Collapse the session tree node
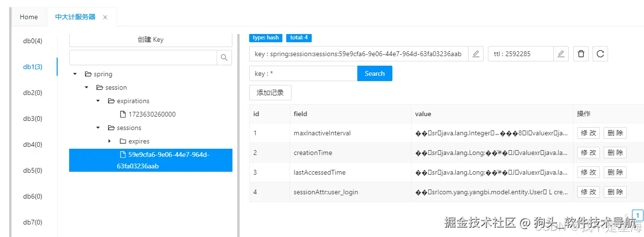This screenshot has height=237, width=644. 86,88
